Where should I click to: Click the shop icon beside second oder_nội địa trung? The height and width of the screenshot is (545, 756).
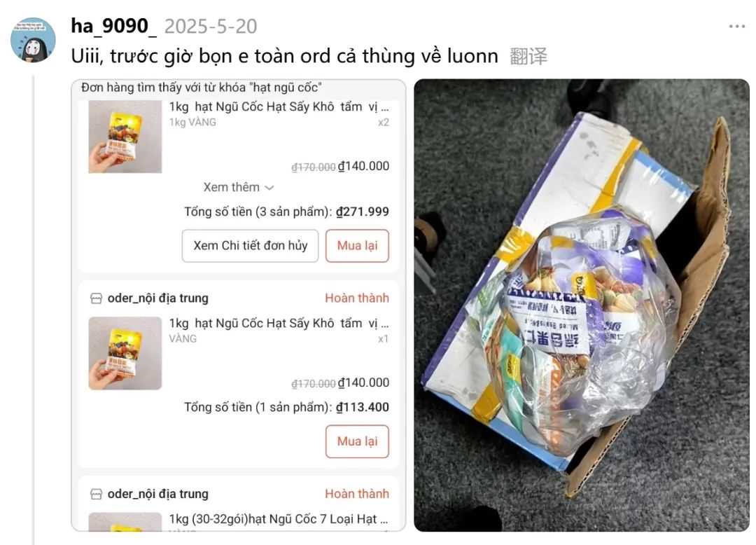coord(97,495)
